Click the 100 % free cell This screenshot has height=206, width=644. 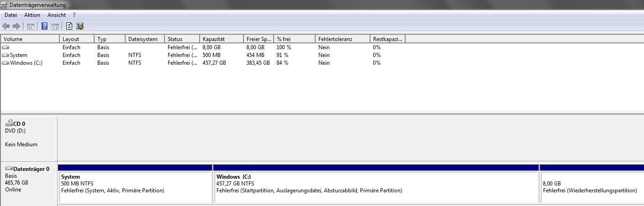(284, 47)
